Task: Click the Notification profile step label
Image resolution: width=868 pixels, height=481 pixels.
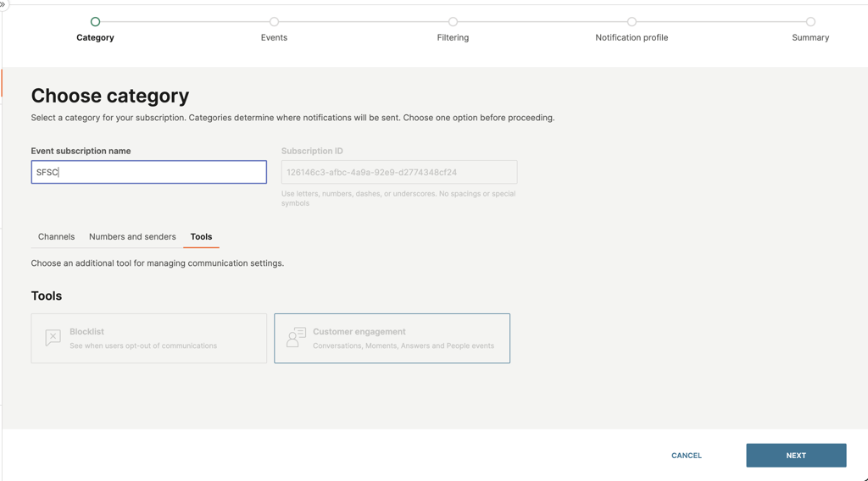Action: click(632, 37)
